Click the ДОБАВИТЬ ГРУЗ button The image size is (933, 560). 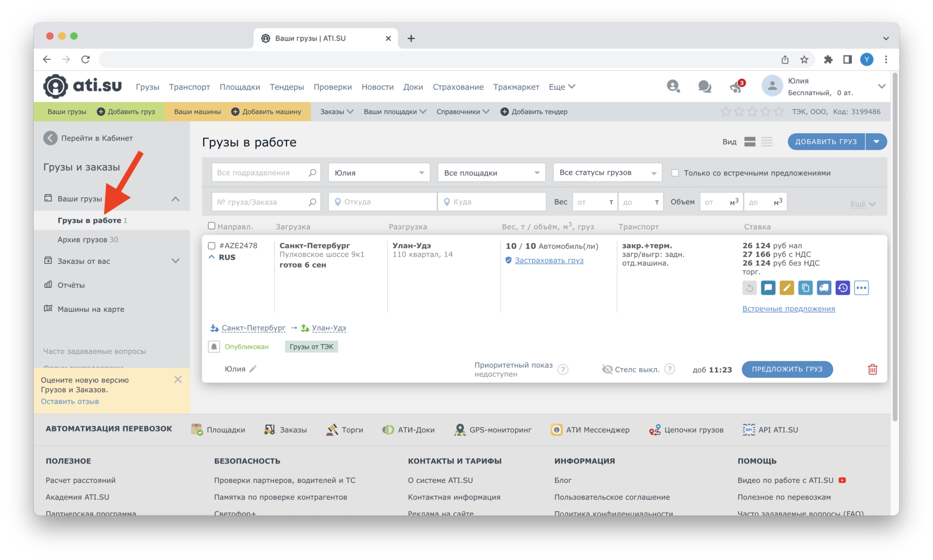coord(826,142)
